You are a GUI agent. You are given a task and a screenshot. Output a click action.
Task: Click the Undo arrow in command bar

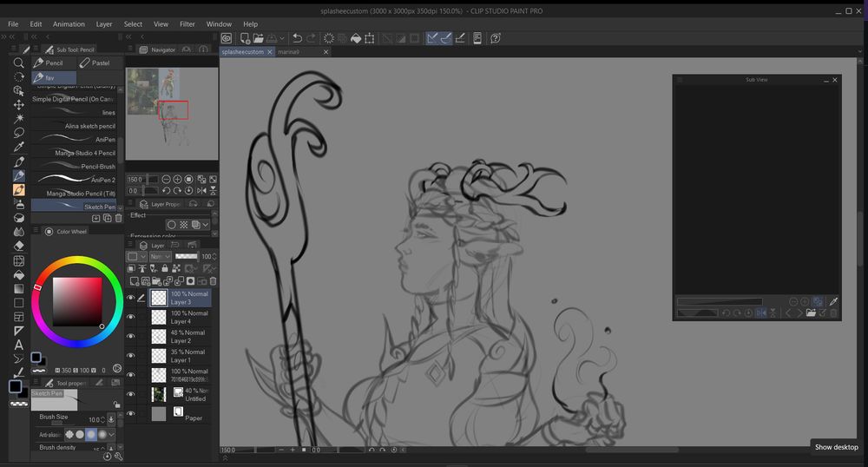point(297,38)
